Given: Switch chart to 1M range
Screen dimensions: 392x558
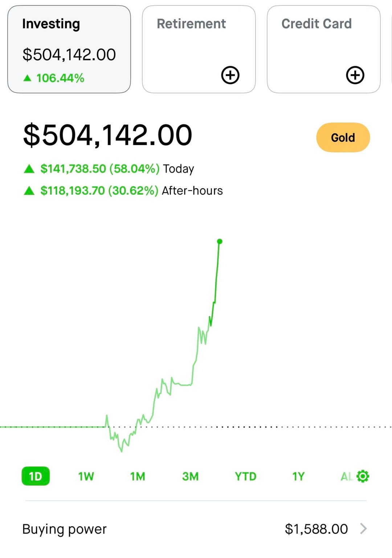Looking at the screenshot, I should pos(138,476).
